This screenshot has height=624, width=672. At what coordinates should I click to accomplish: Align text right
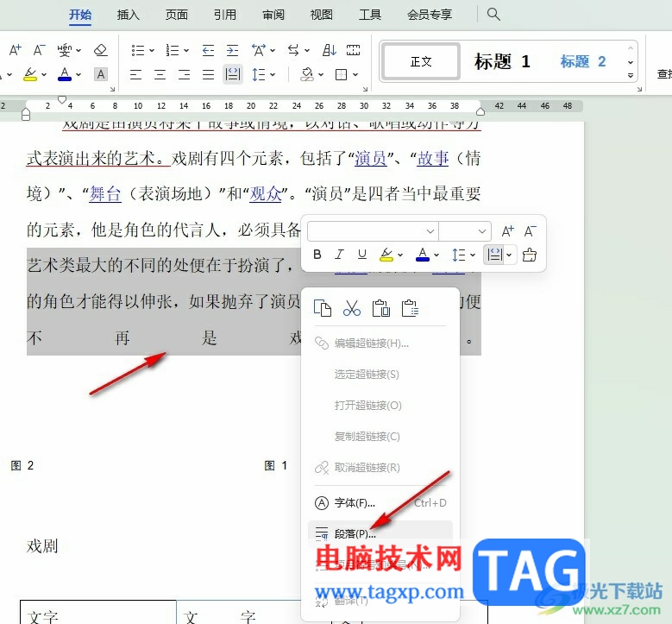click(184, 74)
